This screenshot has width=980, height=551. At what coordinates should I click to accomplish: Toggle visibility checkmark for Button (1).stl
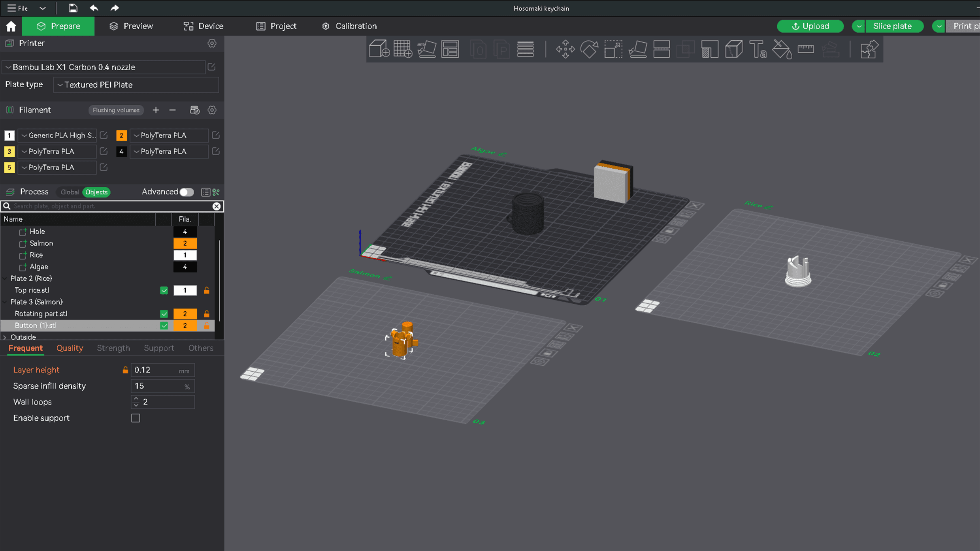pos(164,325)
